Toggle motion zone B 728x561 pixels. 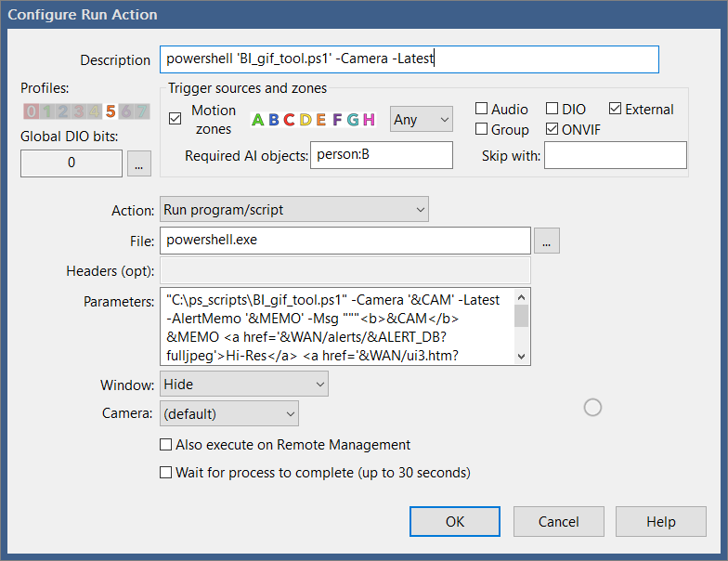pos(274,120)
